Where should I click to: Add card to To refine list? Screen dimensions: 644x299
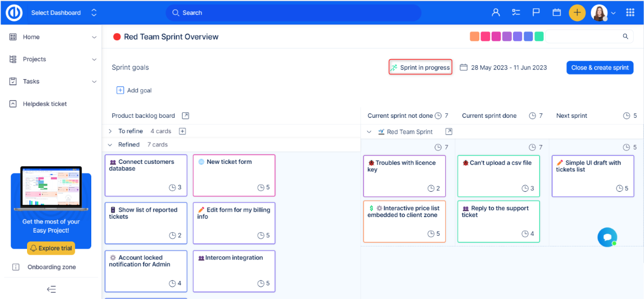click(182, 131)
